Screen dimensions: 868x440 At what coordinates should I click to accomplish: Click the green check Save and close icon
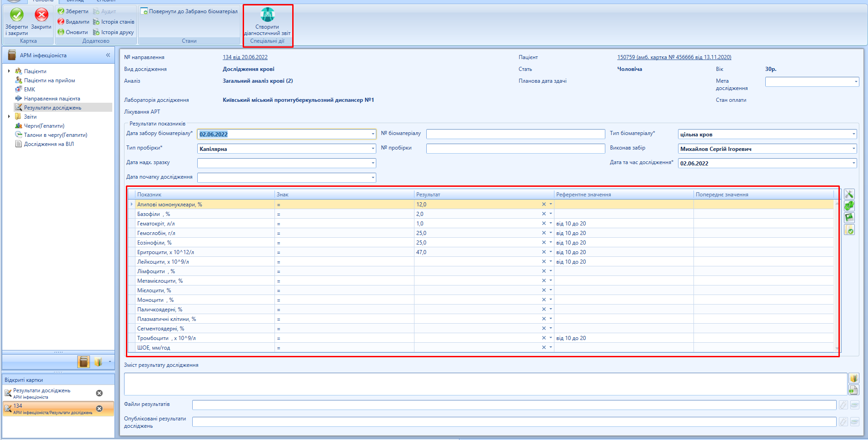pyautogui.click(x=17, y=15)
